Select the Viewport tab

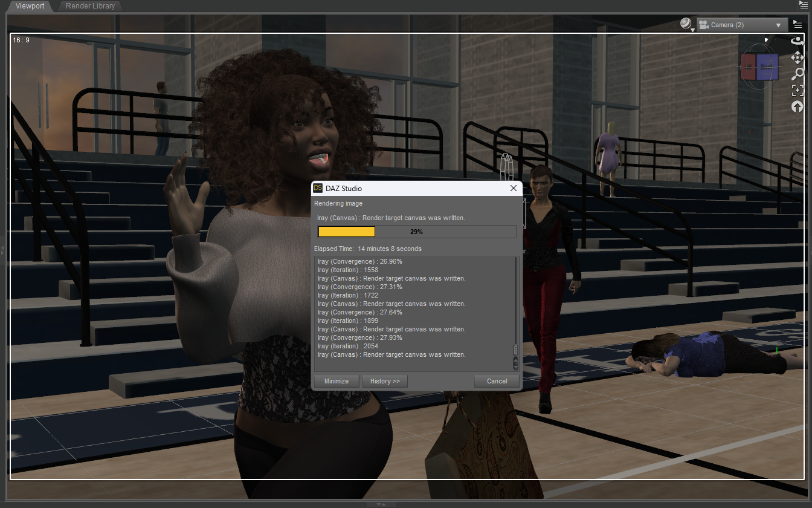pos(30,6)
